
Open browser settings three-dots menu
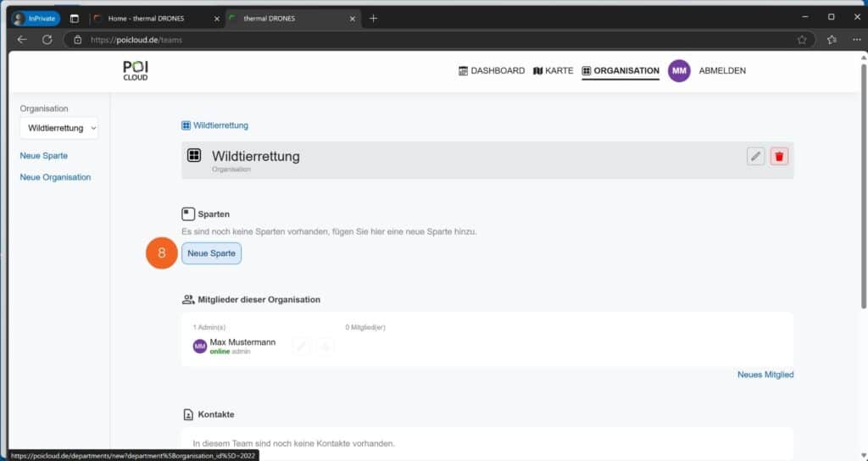click(854, 40)
